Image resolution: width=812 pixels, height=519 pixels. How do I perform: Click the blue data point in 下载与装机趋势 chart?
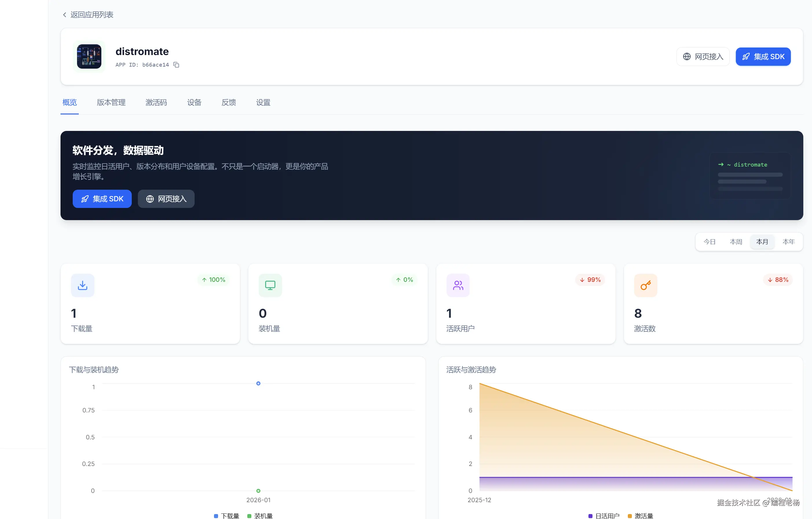click(258, 383)
